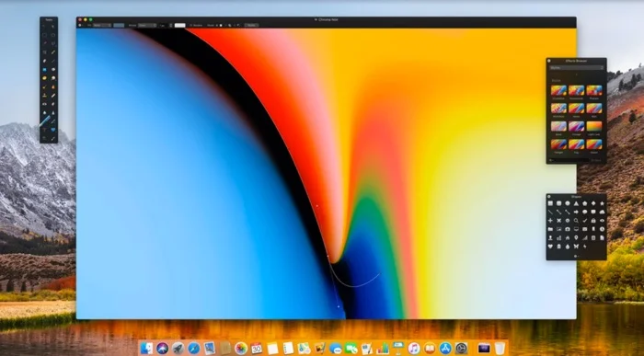644x356 pixels.
Task: Pick the bar chart shape in Shapes palette
Action: [x=559, y=237]
